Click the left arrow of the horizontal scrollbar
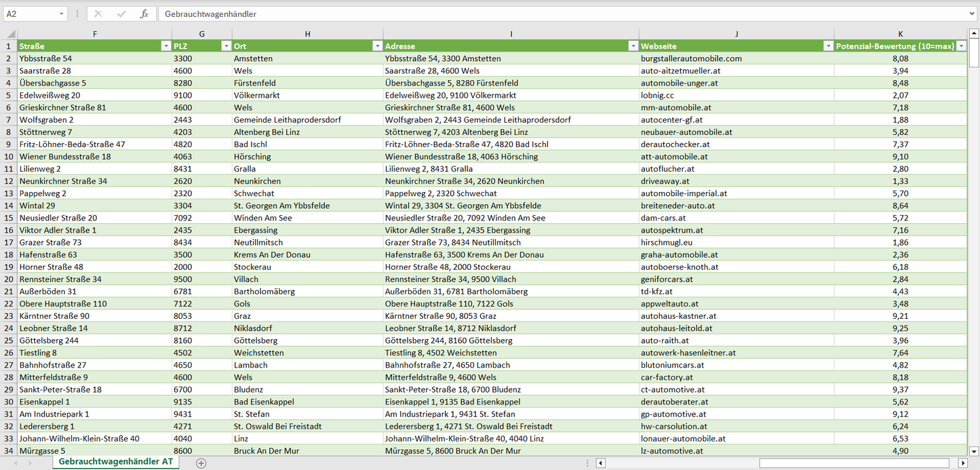Screen dimensions: 980x470 point(600,461)
